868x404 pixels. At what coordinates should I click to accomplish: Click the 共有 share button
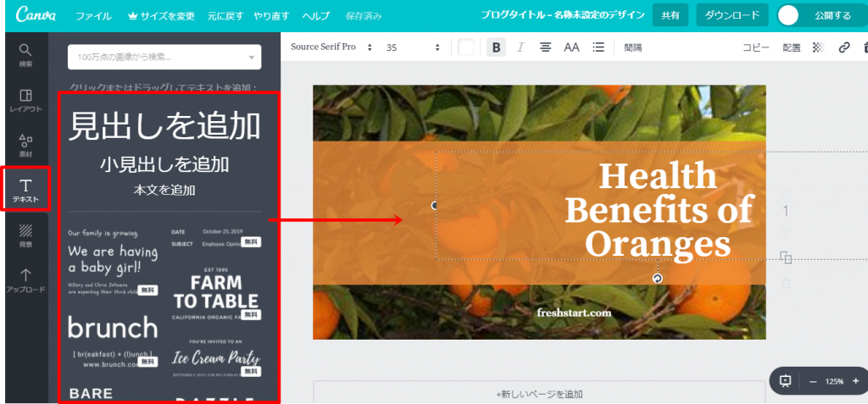point(670,15)
